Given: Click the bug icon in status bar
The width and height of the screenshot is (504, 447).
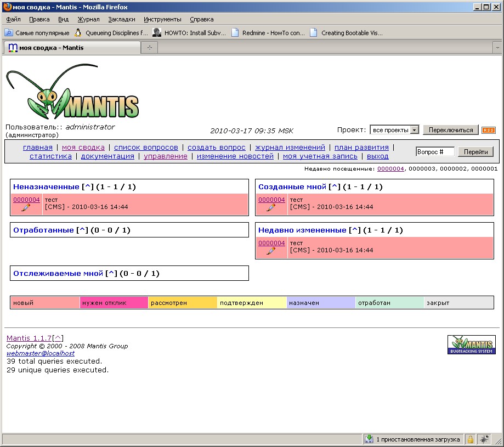Looking at the screenshot, I should tap(484, 439).
